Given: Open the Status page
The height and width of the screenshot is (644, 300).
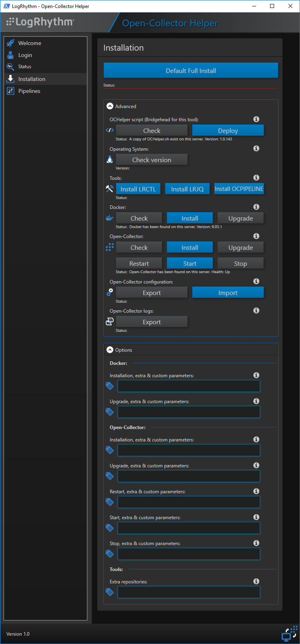Looking at the screenshot, I should 45,67.
